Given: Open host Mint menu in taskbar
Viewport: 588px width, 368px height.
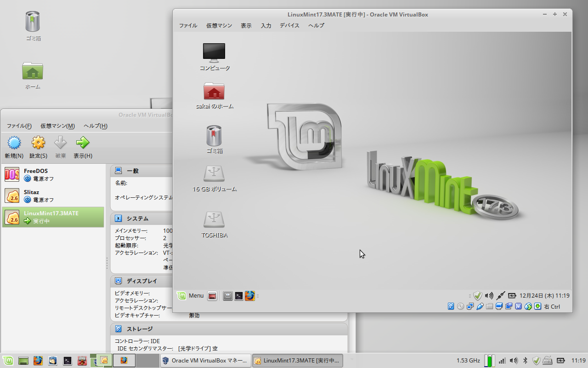Looking at the screenshot, I should tap(8, 361).
